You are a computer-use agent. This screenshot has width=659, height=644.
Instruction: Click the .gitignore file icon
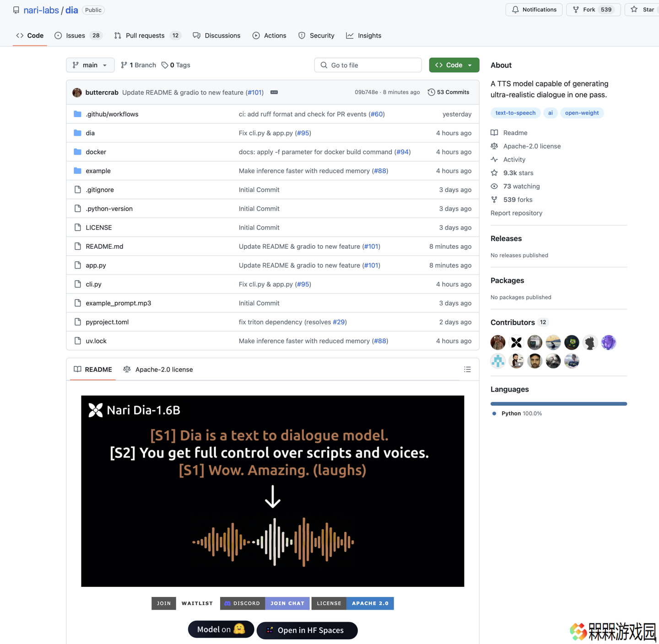point(77,190)
